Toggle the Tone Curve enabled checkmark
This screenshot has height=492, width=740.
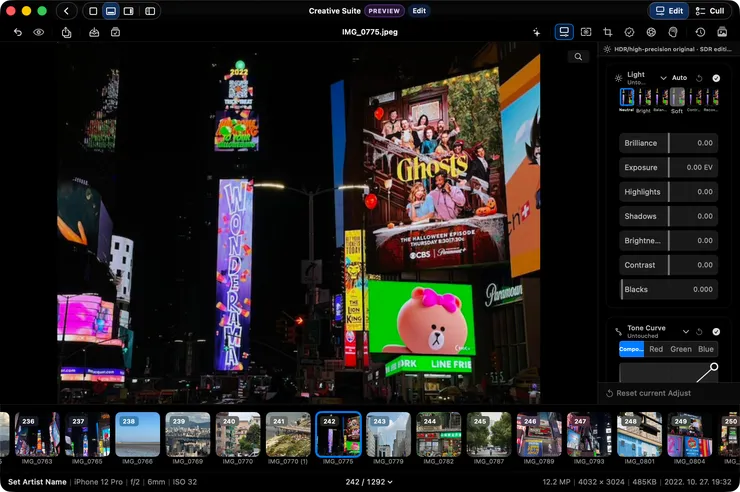click(x=716, y=332)
